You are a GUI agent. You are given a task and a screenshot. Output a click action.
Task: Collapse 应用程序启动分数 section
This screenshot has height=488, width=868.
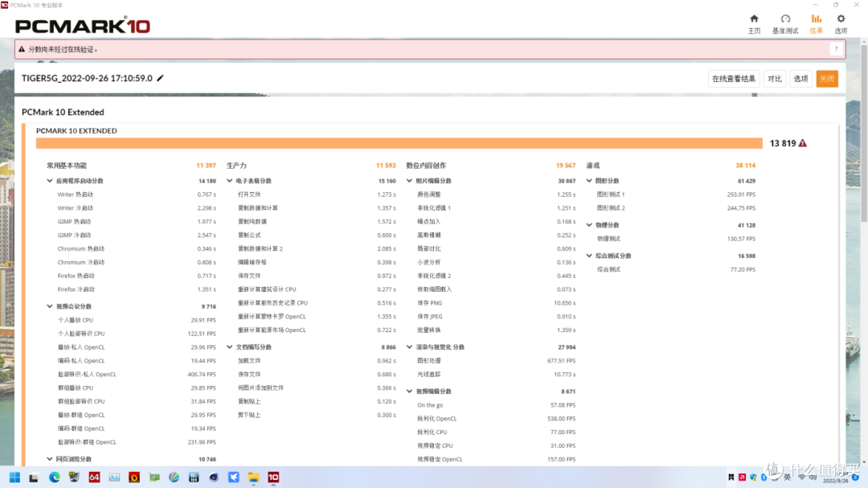(50, 181)
